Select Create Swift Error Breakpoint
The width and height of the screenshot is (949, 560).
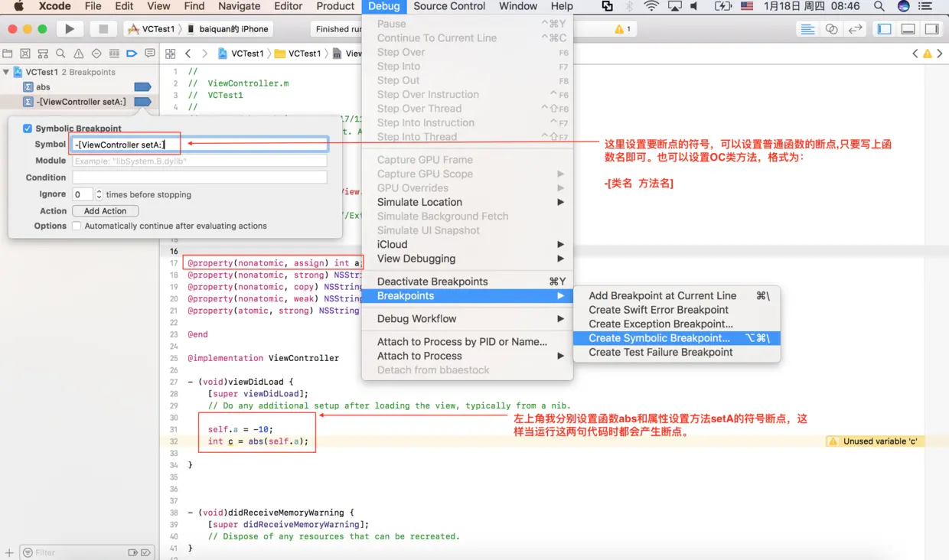(x=677, y=310)
